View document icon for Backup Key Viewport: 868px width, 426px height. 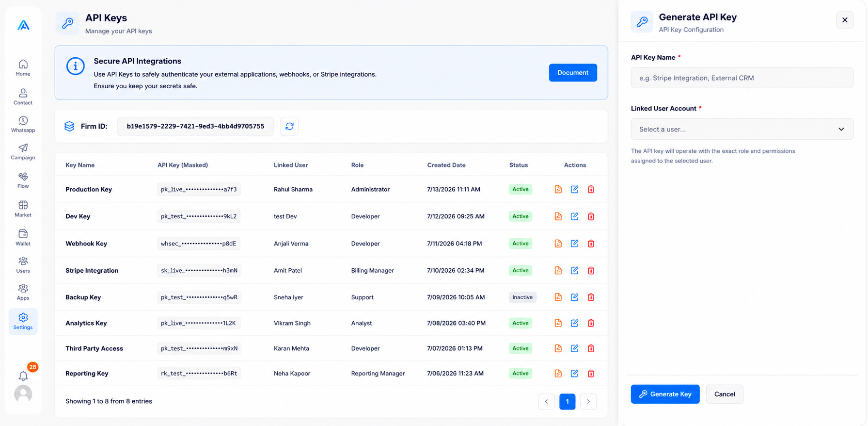(x=558, y=297)
